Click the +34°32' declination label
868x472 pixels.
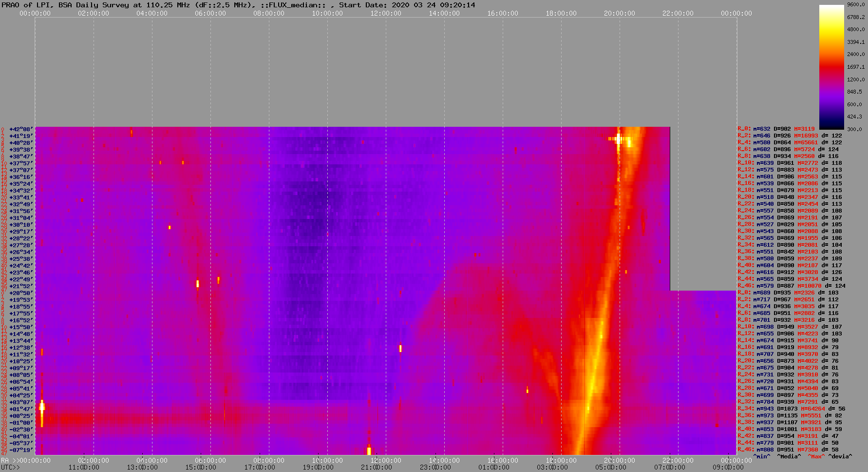click(21, 191)
